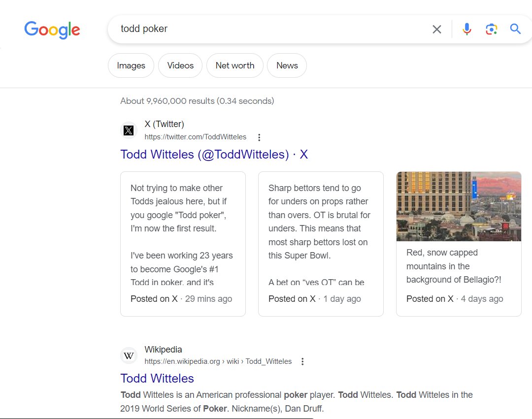Open more options beside twitter.com/ToddWitteles
Image resolution: width=532 pixels, height=419 pixels.
[259, 137]
